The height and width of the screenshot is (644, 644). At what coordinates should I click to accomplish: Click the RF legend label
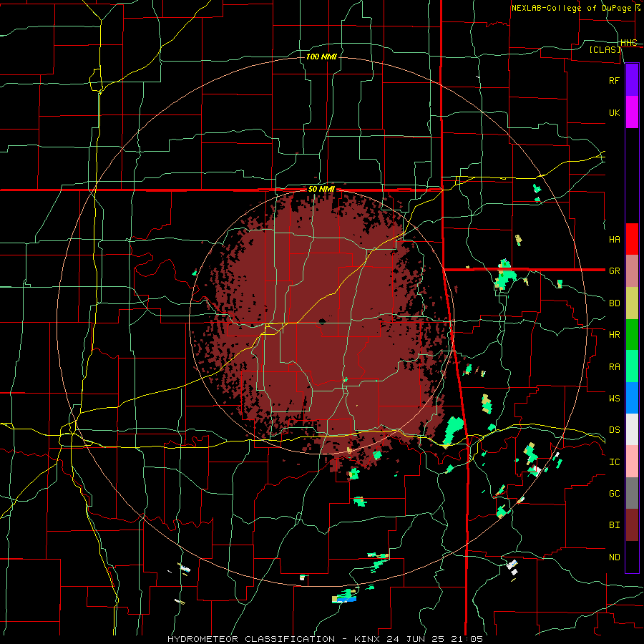coord(614,81)
